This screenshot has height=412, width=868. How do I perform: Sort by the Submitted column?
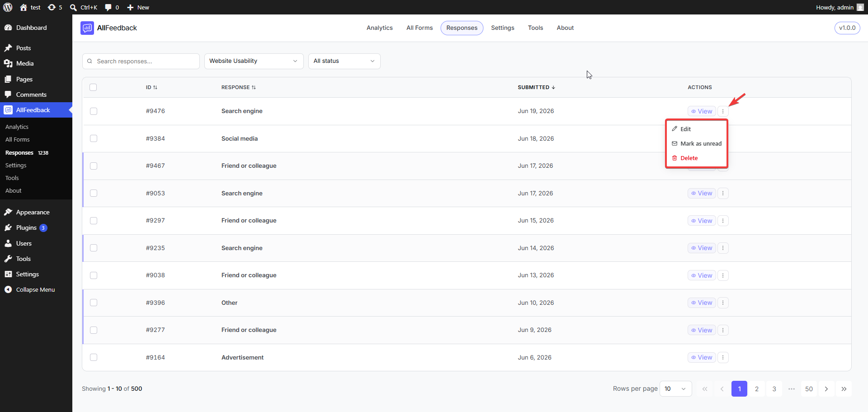click(x=536, y=87)
